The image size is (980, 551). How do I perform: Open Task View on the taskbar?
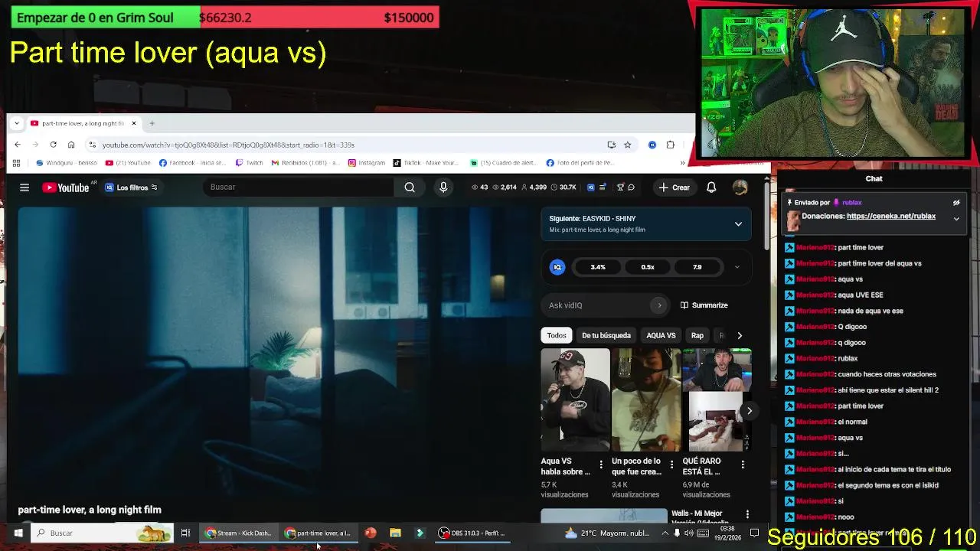coord(185,533)
